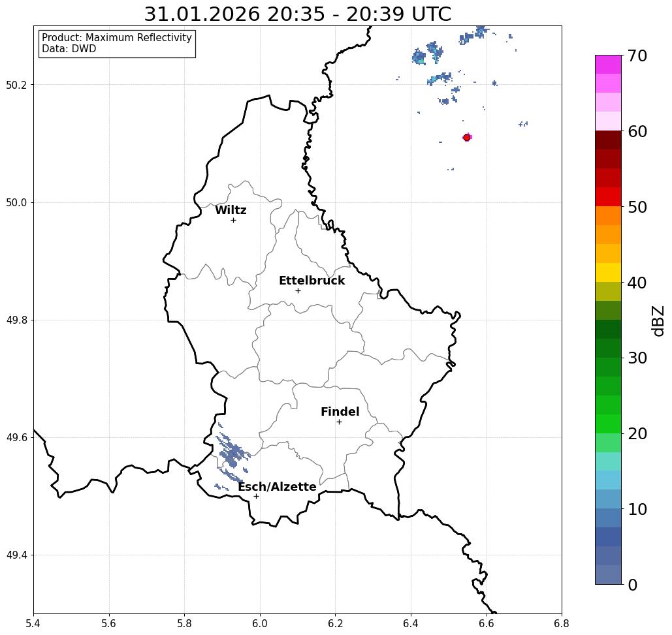Click the colorbar tick label 0

pos(633,585)
